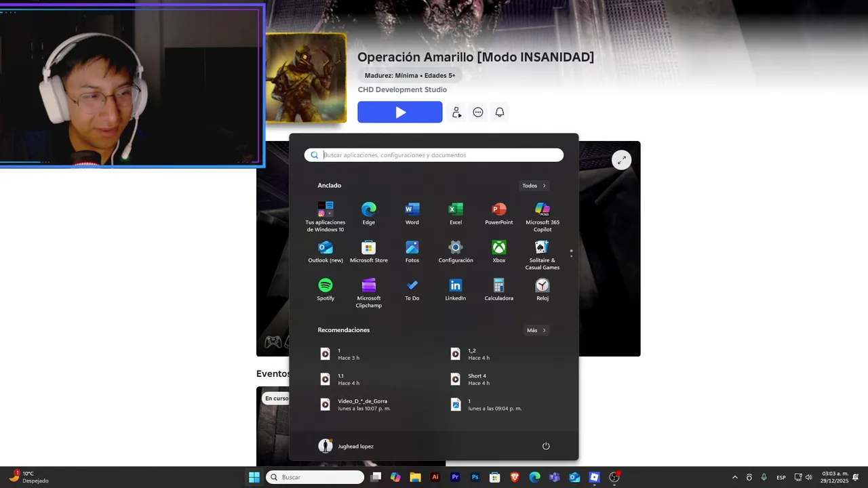
Task: Launch PowerPoint from pinned apps
Action: tap(498, 213)
